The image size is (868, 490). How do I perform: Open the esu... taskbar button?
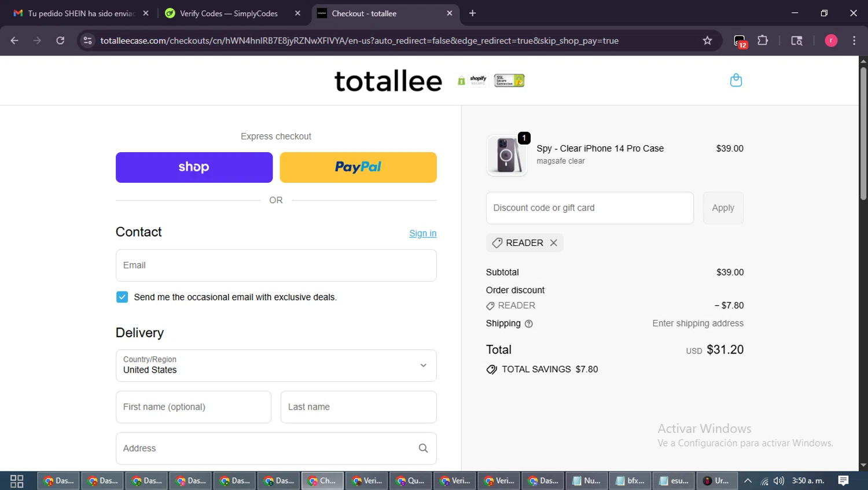pos(674,481)
